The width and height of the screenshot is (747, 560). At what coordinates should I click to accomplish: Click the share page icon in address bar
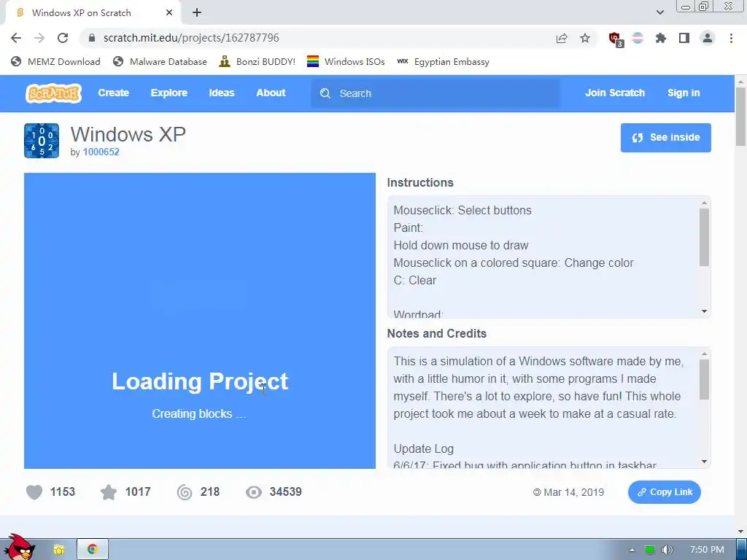click(x=562, y=38)
